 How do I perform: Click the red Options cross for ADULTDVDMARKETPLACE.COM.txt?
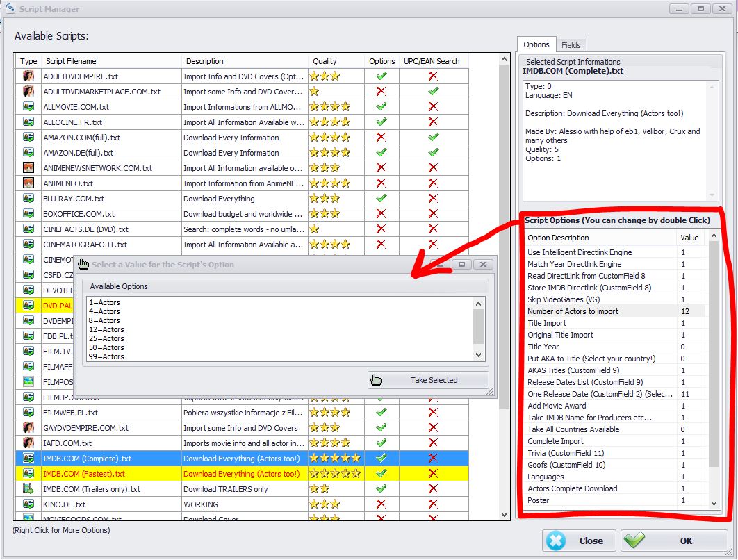tap(381, 92)
